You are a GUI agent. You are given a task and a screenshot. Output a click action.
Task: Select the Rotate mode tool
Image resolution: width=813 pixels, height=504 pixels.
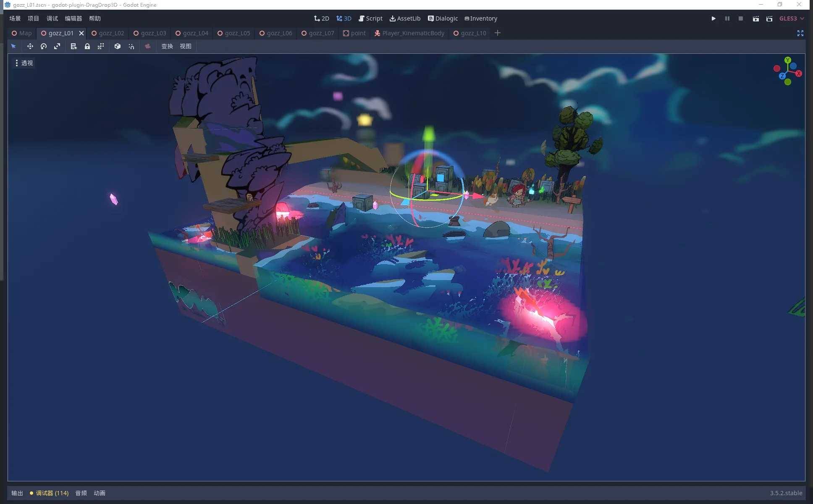click(x=44, y=46)
